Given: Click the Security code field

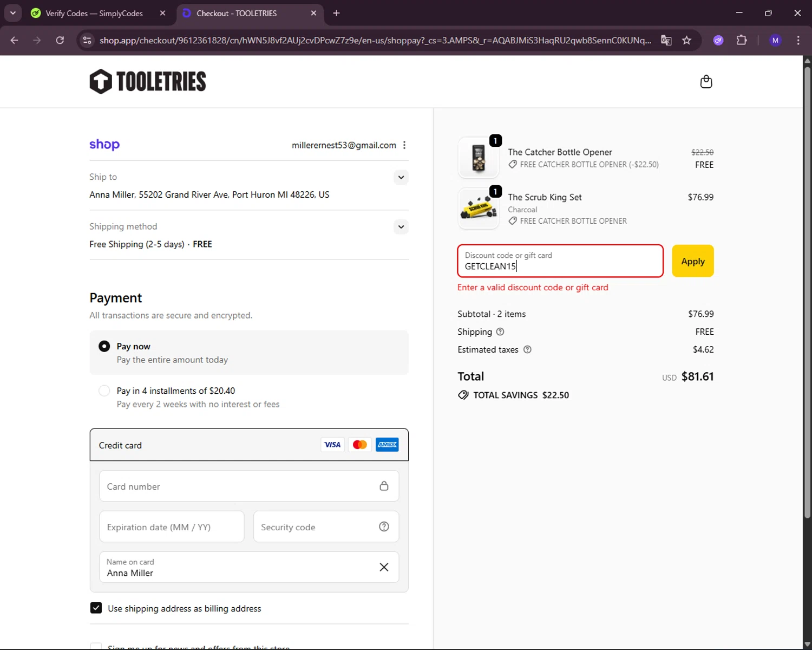Looking at the screenshot, I should [326, 526].
